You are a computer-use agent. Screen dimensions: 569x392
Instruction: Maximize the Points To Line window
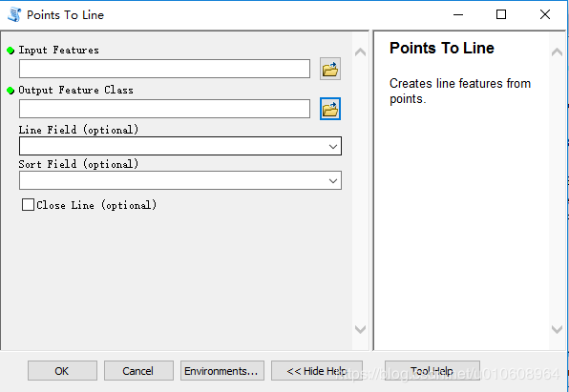tap(501, 14)
